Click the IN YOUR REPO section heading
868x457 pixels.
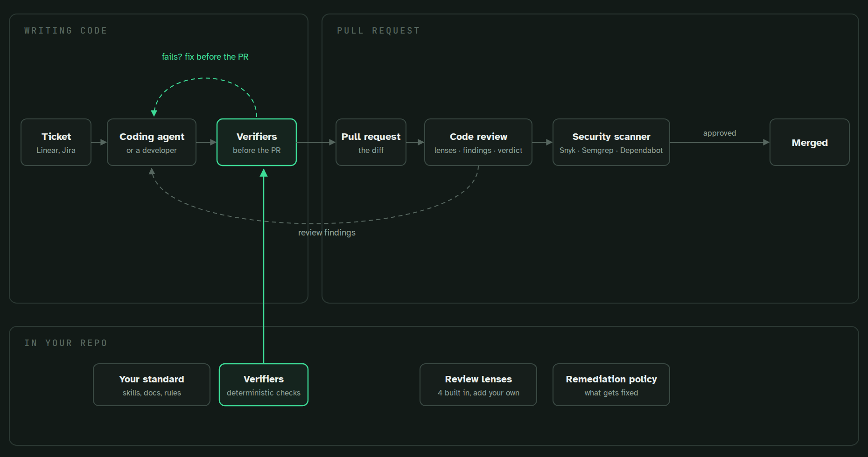pos(66,343)
